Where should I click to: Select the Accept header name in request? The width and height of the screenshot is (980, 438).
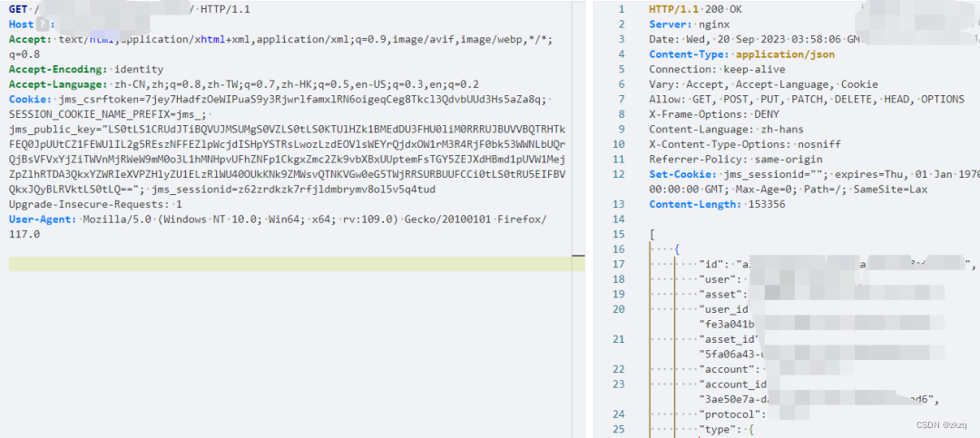tap(29, 39)
